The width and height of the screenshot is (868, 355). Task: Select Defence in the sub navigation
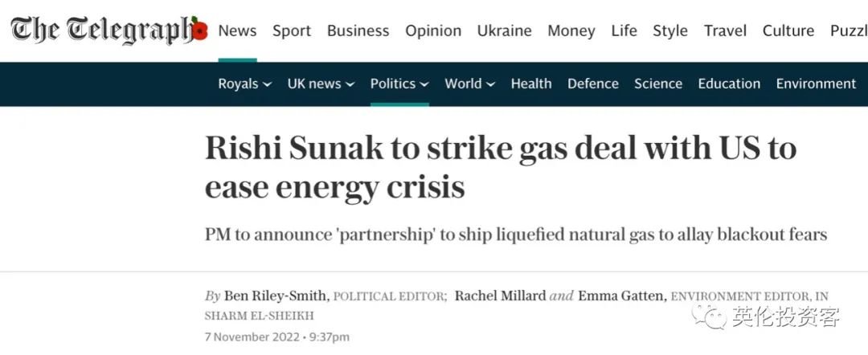coord(593,84)
